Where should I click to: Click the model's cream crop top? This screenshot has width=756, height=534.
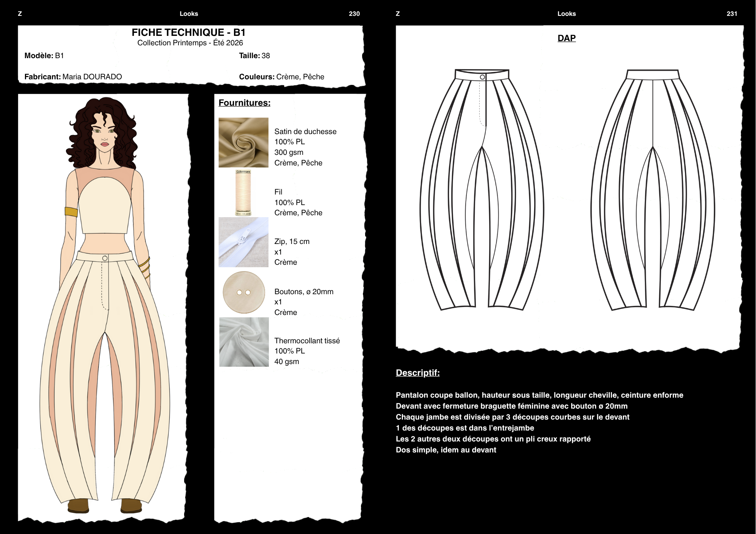tap(104, 205)
